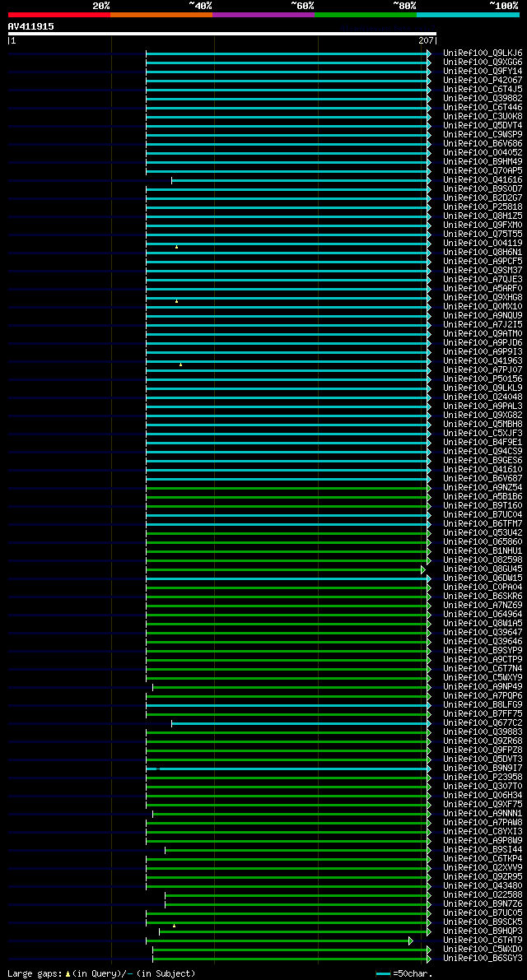This screenshot has height=980, width=527.
Task: Click the UniRef100_B6SGY3 label
Action: click(x=483, y=958)
